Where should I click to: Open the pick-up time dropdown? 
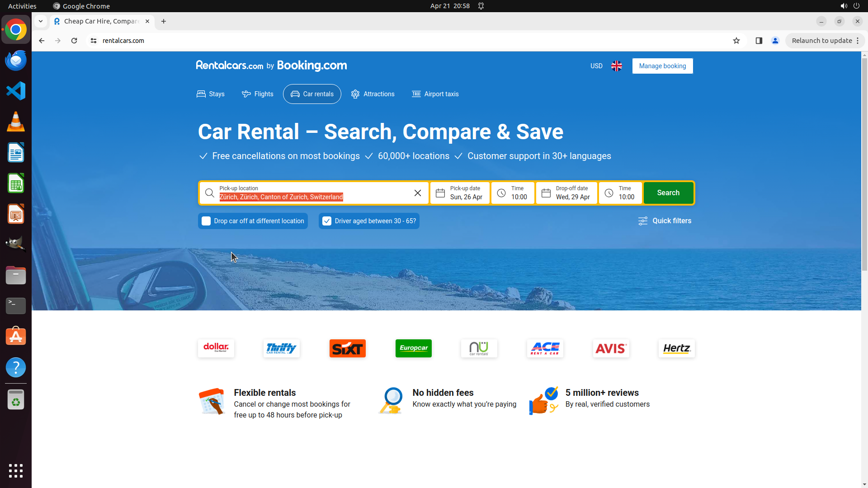click(x=513, y=193)
